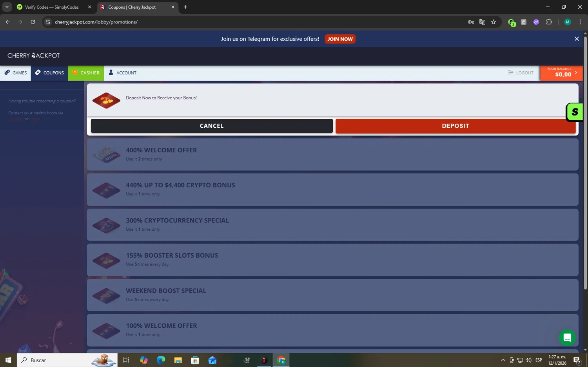Click the taskbar clock 1:27 a. m.
The width and height of the screenshot is (588, 367).
[557, 360]
